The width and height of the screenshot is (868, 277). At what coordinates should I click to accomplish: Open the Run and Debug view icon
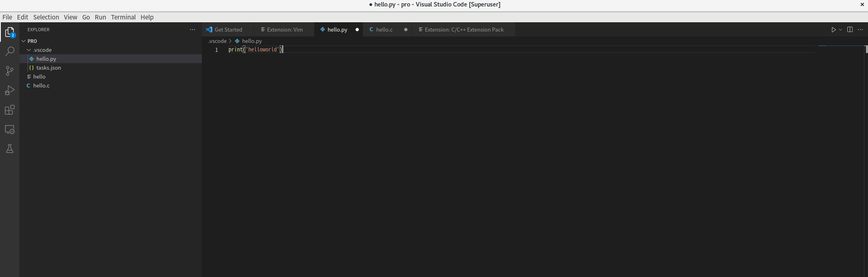[x=10, y=90]
